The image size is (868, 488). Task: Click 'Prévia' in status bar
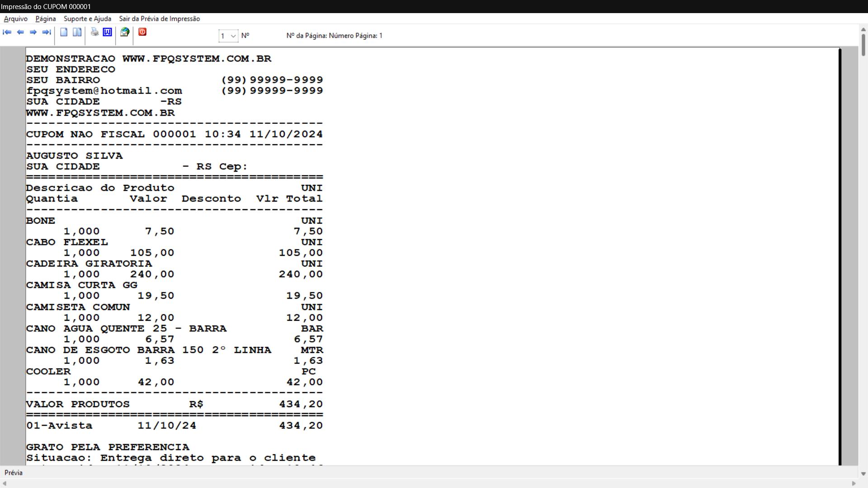(x=14, y=473)
